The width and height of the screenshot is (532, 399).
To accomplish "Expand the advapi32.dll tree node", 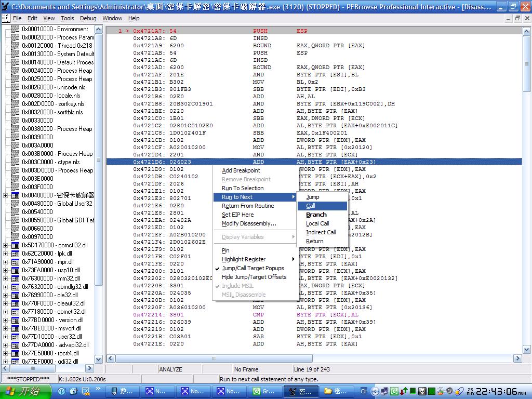I will pos(5,345).
